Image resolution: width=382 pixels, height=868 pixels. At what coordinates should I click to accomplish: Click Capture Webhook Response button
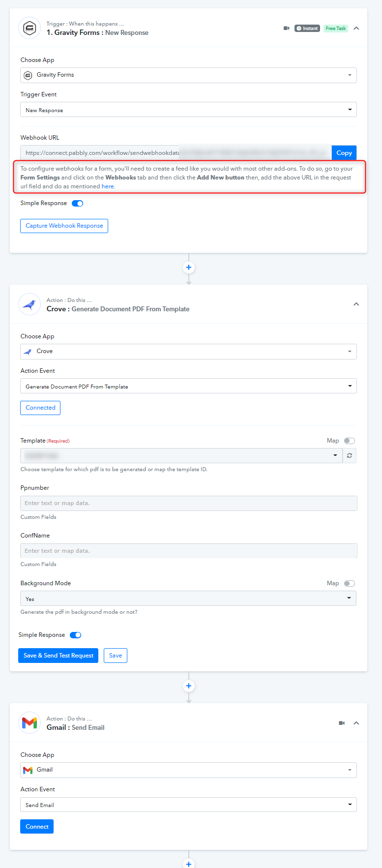coord(64,226)
